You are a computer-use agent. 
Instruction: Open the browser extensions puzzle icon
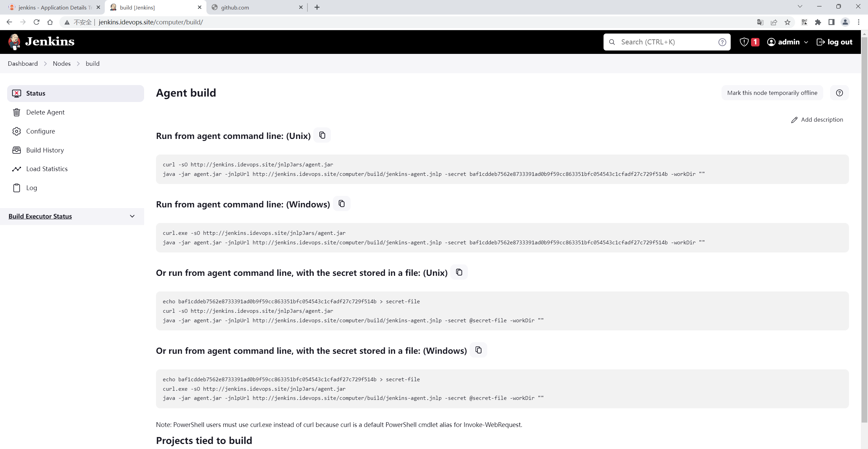point(818,22)
